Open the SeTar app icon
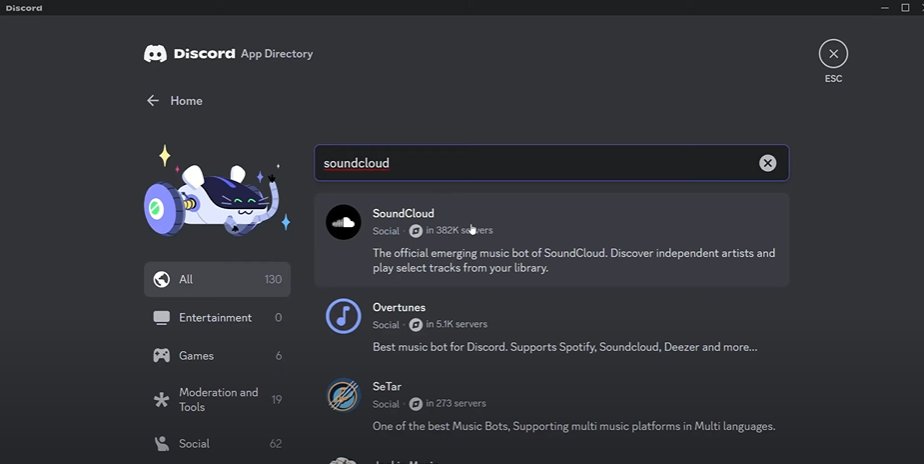This screenshot has height=464, width=924. (344, 395)
